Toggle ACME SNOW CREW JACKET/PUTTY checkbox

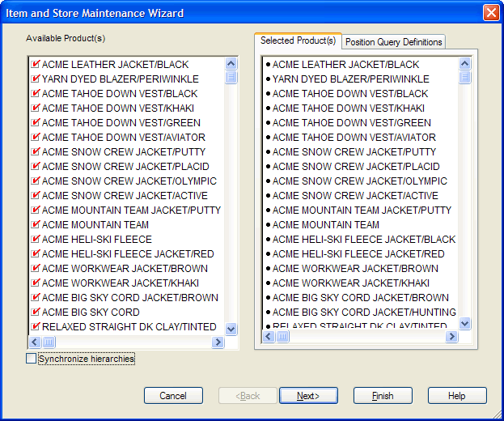(x=36, y=152)
